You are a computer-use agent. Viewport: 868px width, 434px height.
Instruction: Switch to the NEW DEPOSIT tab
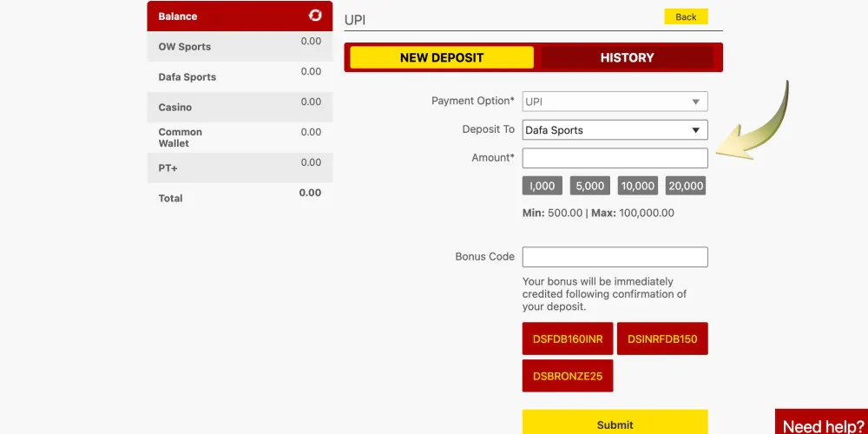coord(442,57)
